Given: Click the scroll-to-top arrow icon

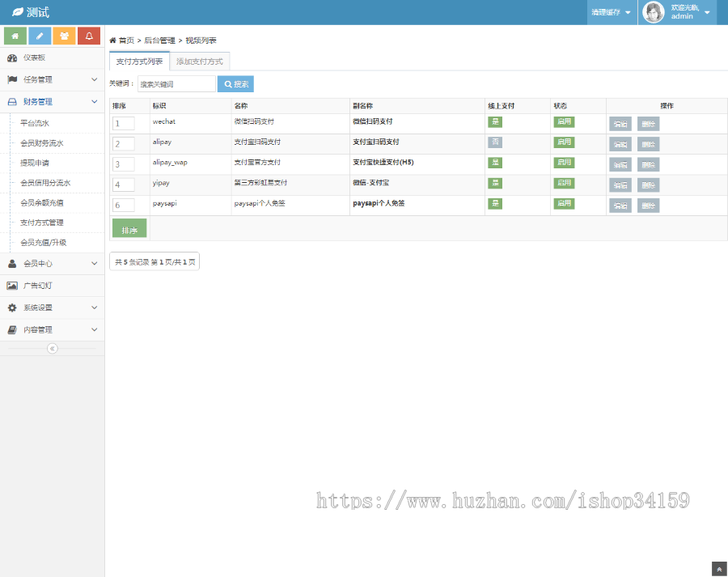Looking at the screenshot, I should (x=718, y=570).
